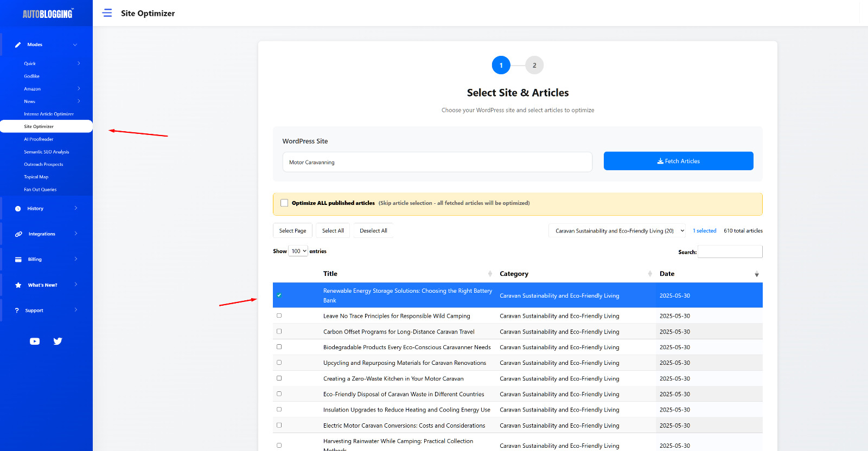Open Topical Map in the sidebar
Viewport: 868px width, 451px height.
tap(36, 177)
